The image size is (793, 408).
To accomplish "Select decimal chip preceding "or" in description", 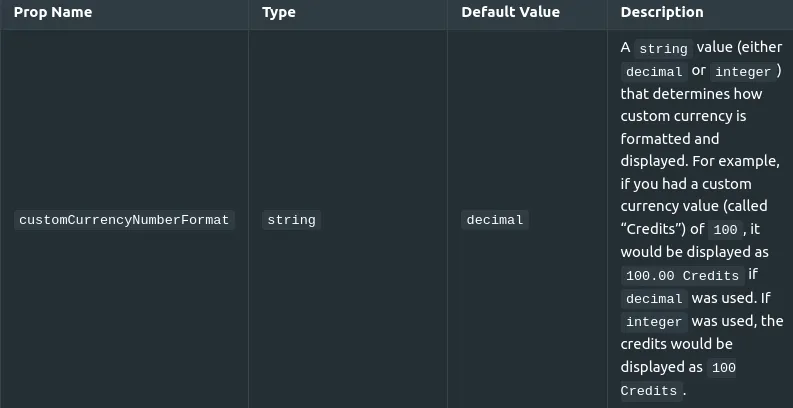I will point(654,72).
